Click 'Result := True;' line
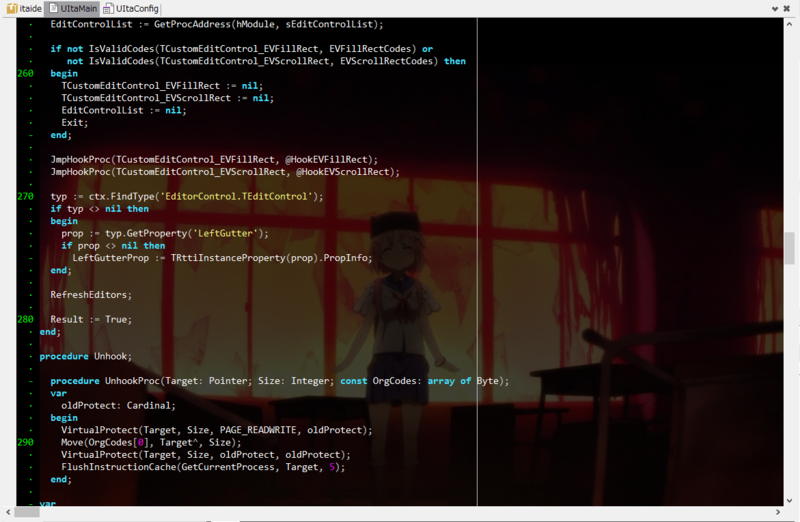This screenshot has width=800, height=522. [x=91, y=319]
